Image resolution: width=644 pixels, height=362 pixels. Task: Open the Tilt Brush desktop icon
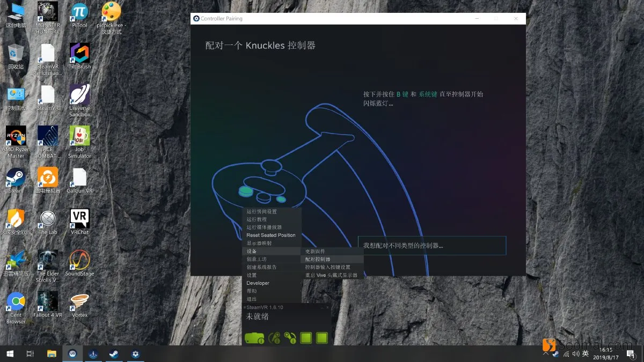79,56
